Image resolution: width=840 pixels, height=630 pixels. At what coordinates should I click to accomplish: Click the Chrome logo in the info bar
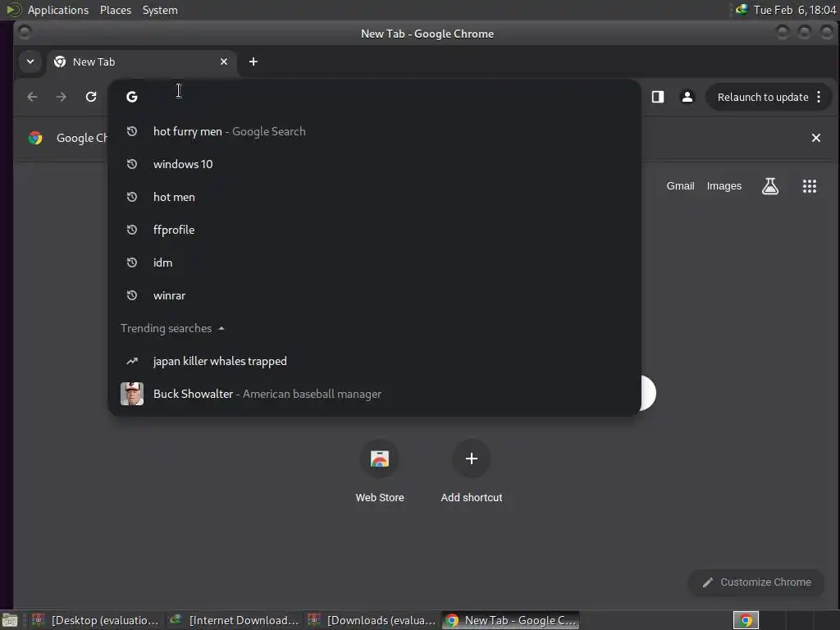coord(35,138)
